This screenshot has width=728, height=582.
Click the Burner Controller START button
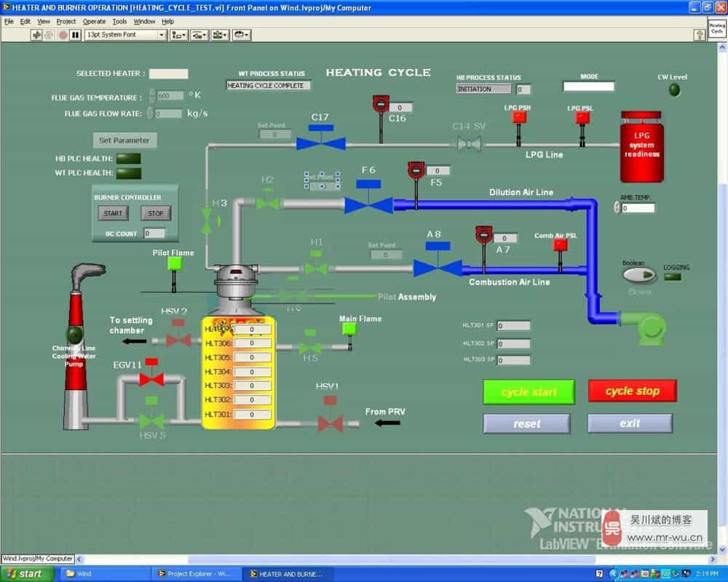pos(113,213)
